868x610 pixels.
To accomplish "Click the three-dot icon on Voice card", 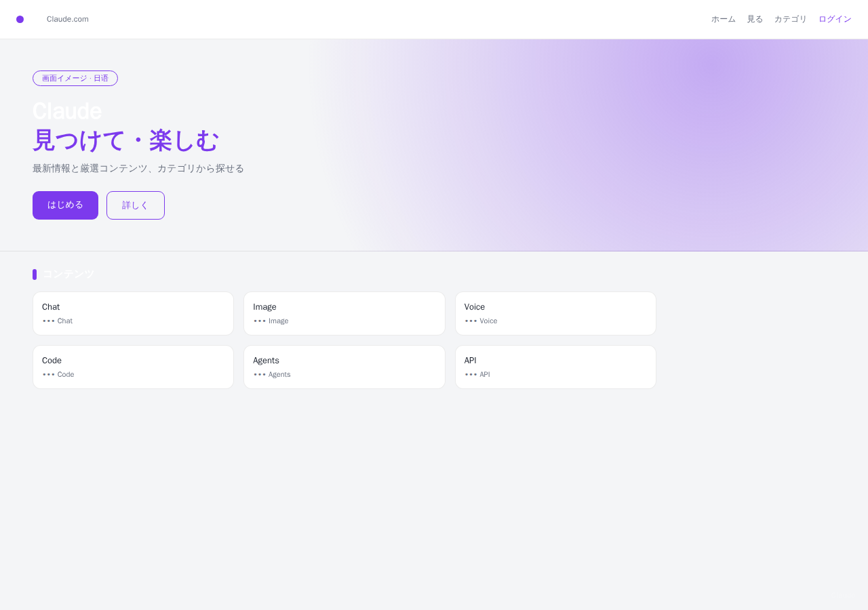I will tap(471, 321).
